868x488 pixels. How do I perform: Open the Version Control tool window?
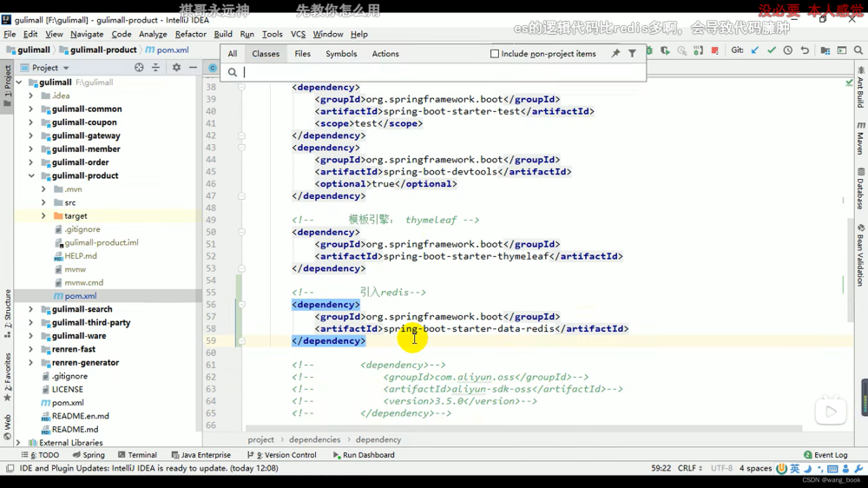tap(282, 455)
